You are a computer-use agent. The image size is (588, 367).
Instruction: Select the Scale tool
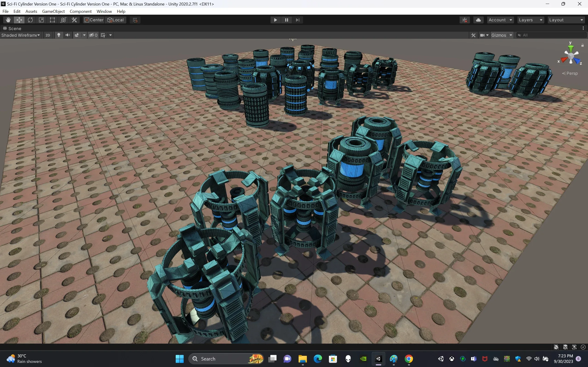tap(41, 20)
